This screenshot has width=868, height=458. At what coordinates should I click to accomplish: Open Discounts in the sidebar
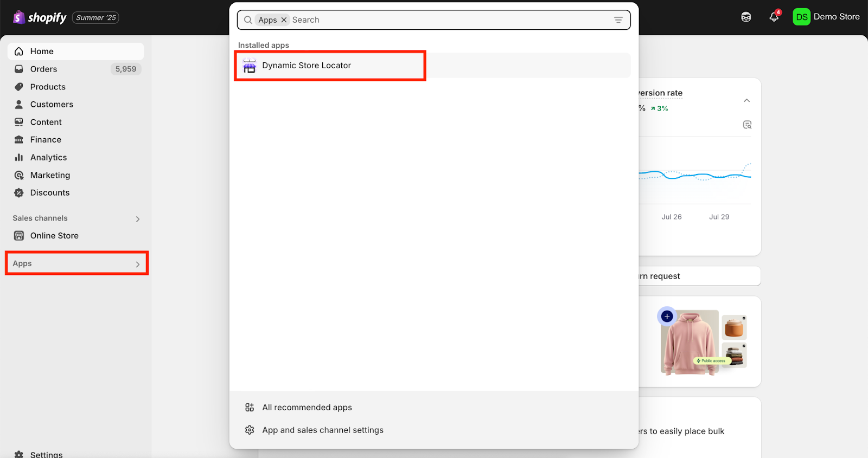[x=76, y=193]
